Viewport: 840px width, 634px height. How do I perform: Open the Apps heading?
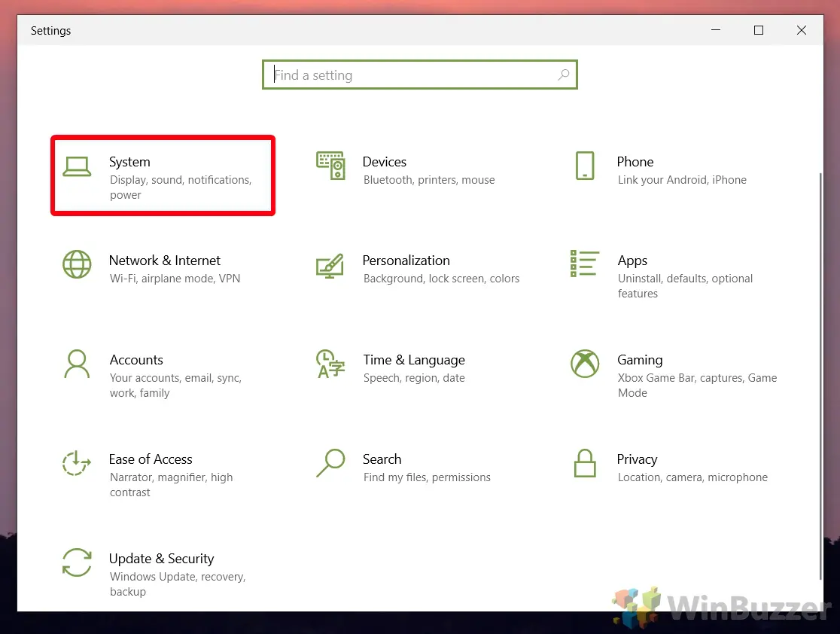click(633, 261)
